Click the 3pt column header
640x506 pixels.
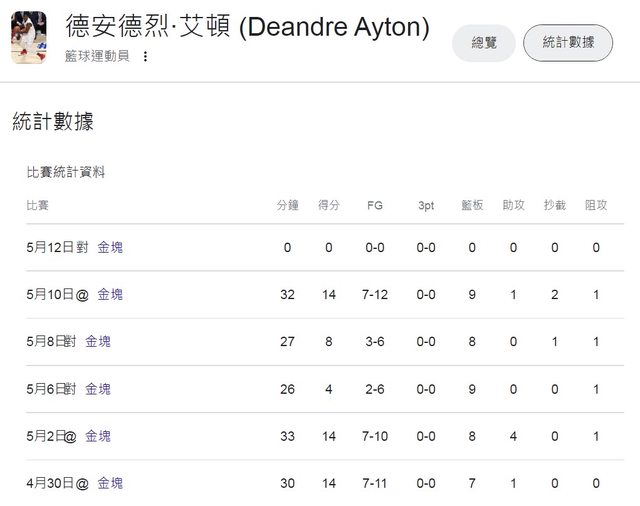(x=426, y=206)
